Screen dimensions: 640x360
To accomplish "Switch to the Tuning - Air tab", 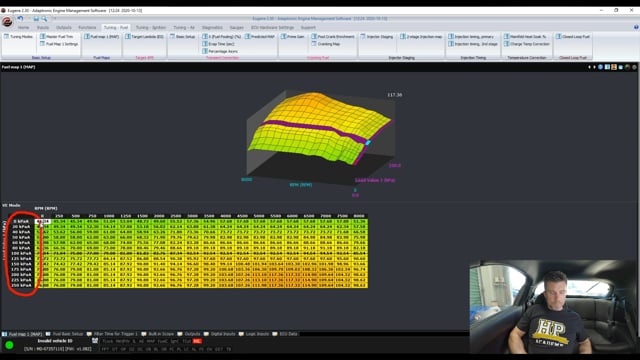I will [x=184, y=27].
